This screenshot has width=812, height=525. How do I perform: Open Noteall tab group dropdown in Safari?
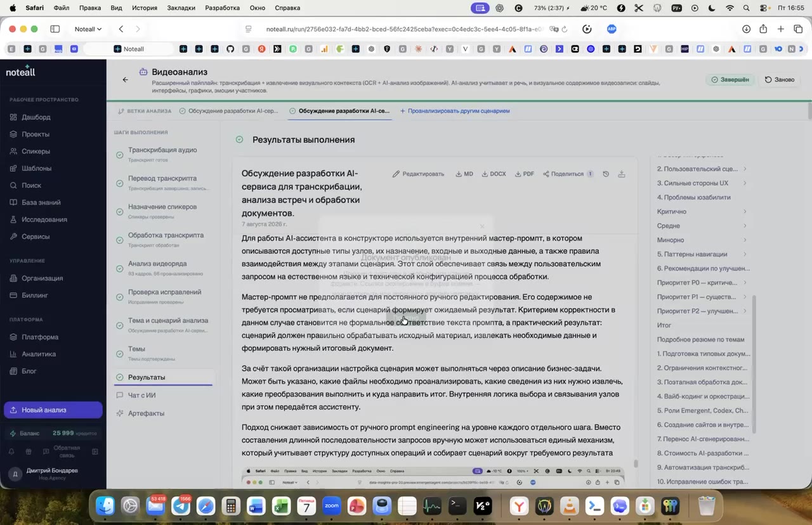[88, 29]
